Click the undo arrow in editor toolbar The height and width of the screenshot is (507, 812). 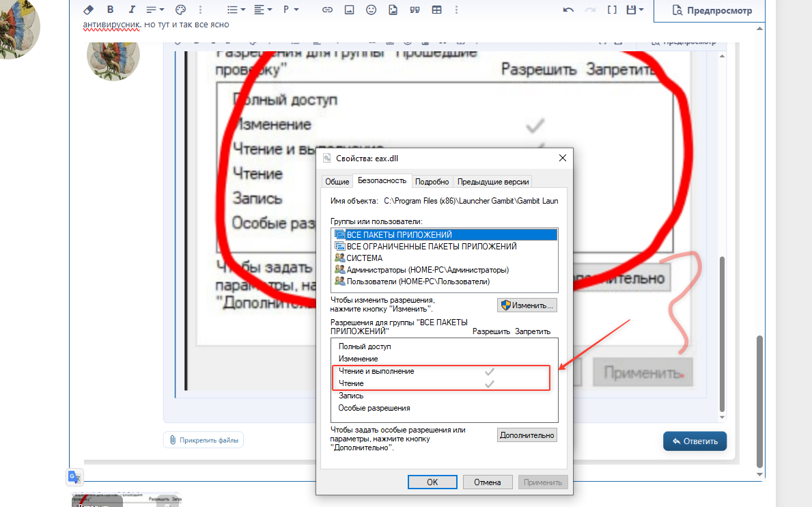click(568, 10)
